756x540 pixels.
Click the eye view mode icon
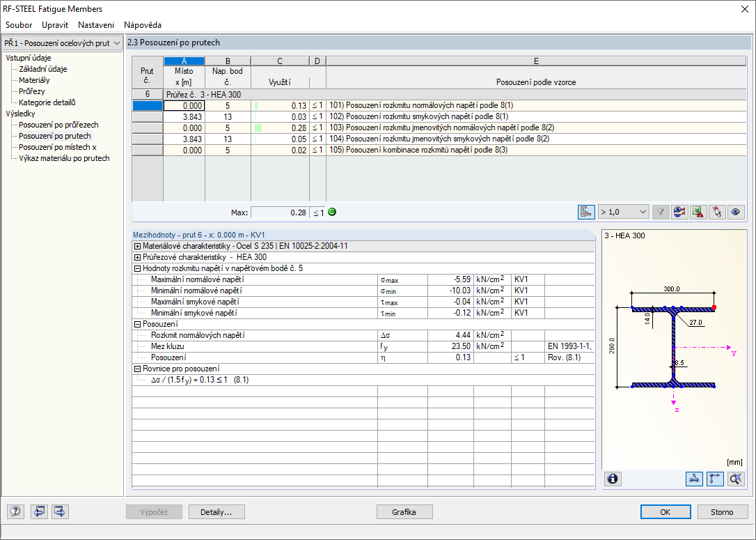pos(736,213)
